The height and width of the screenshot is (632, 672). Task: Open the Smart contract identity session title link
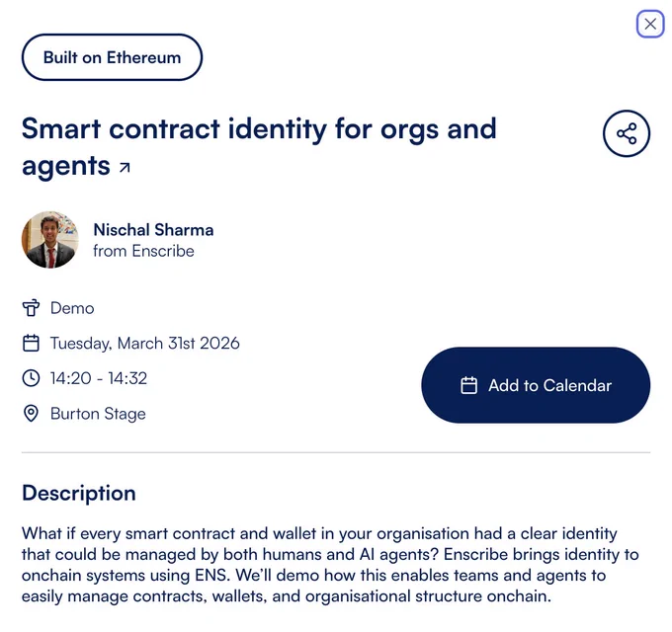tap(259, 147)
